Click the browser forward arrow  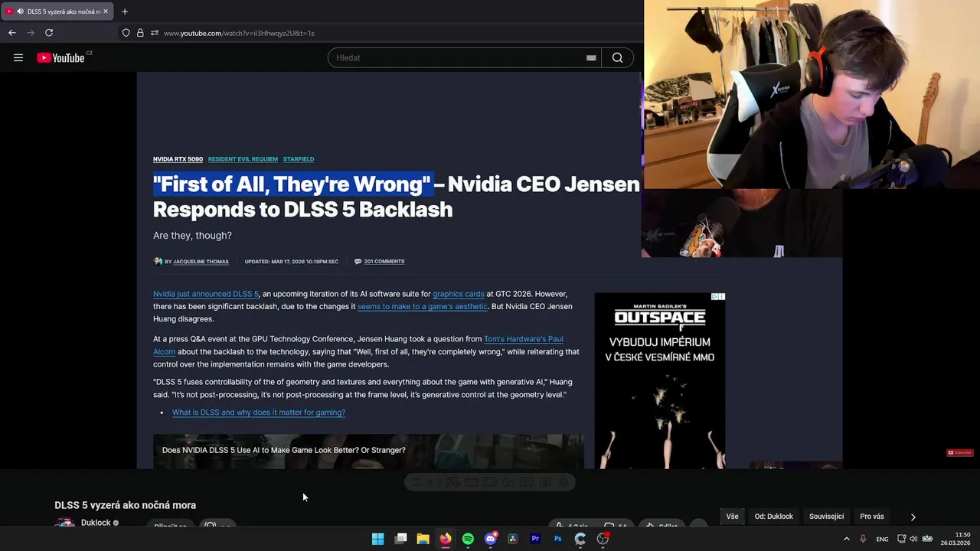[31, 33]
